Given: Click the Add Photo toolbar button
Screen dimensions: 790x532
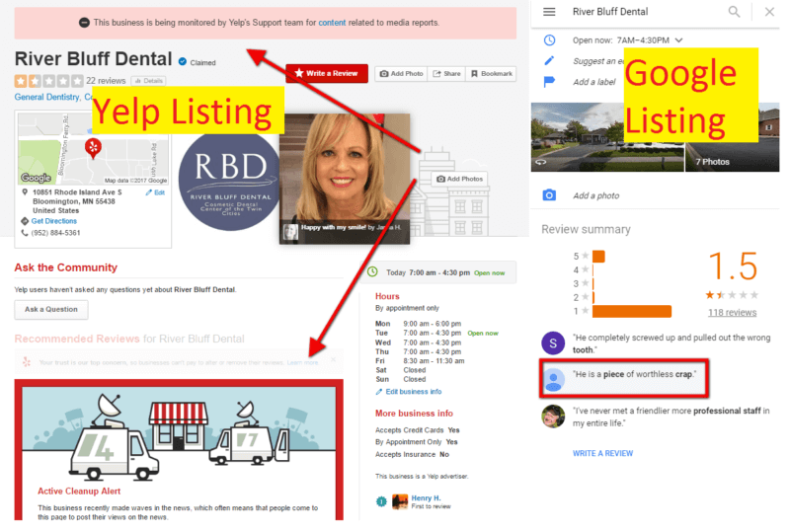Looking at the screenshot, I should (x=401, y=74).
